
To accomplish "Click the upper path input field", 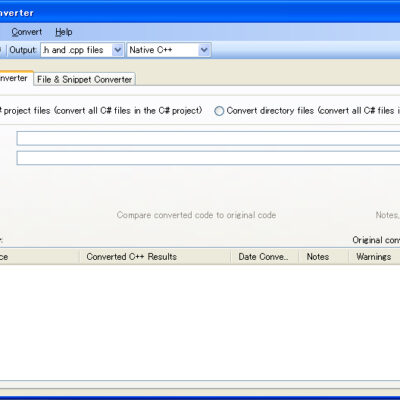I will [208, 138].
